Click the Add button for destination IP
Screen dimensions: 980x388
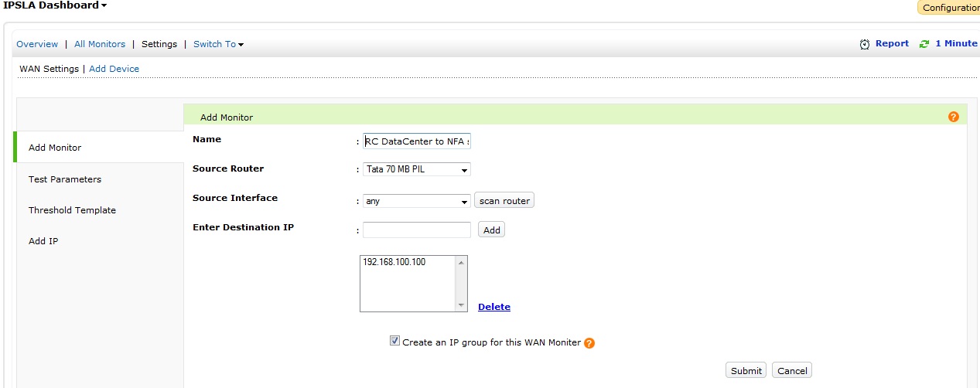[x=491, y=230]
